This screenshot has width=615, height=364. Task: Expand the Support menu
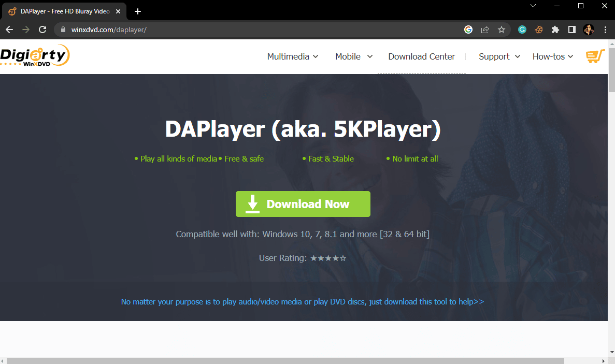pos(499,56)
